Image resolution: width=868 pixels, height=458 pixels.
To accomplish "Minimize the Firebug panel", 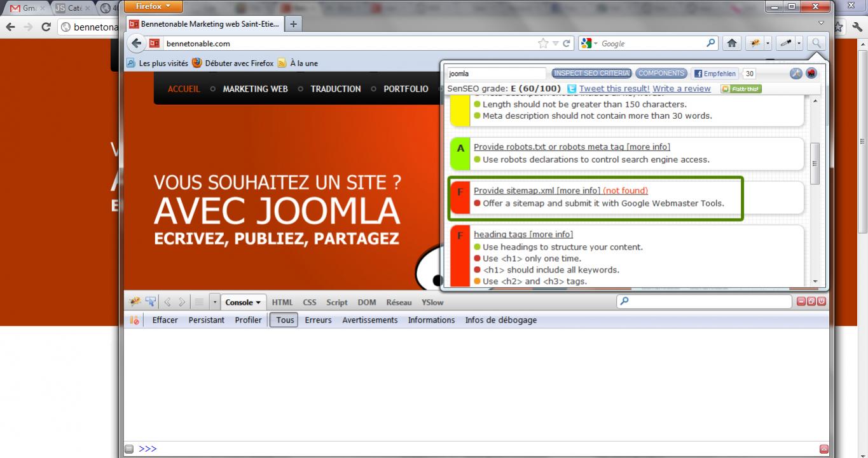I will click(801, 302).
